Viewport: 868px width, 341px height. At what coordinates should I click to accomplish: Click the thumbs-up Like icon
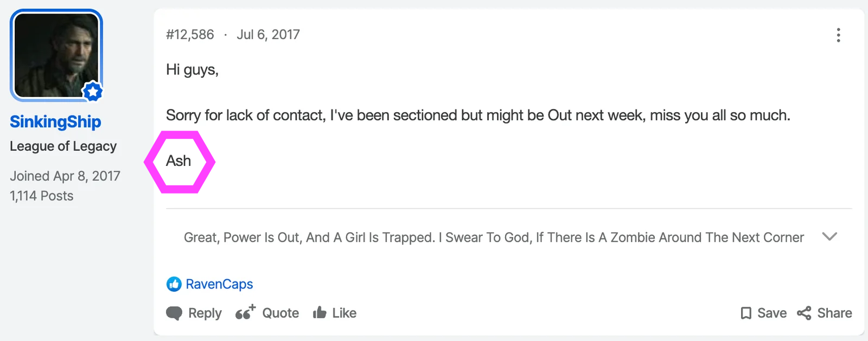point(320,313)
